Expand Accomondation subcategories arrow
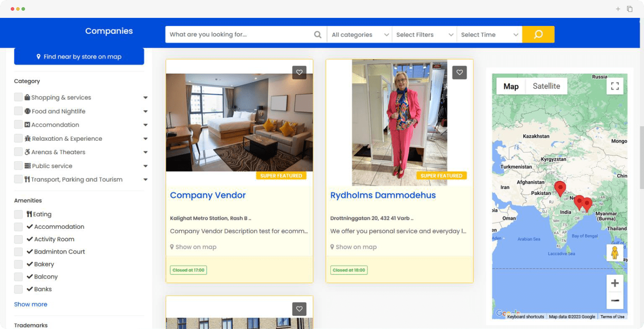The image size is (644, 329). point(145,125)
